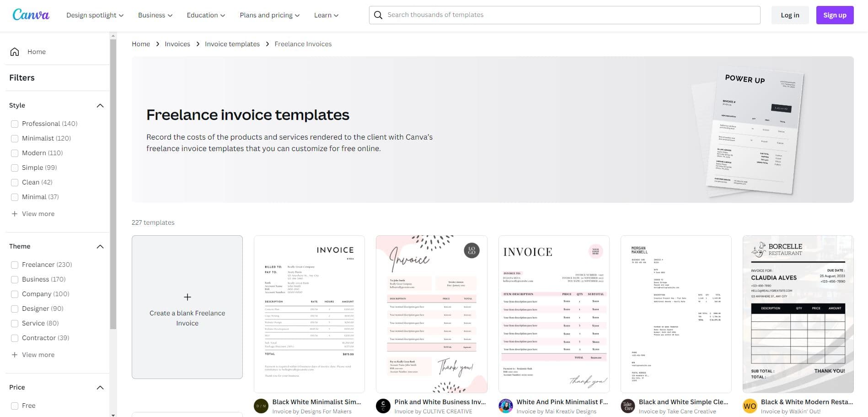Collapse the Style filter section
The image size is (868, 417).
[100, 106]
